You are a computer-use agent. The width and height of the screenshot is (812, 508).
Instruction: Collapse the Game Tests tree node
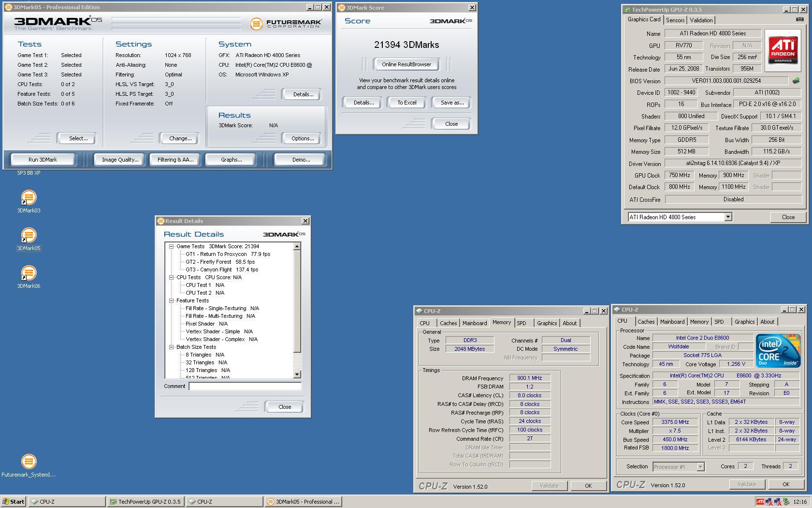point(171,246)
